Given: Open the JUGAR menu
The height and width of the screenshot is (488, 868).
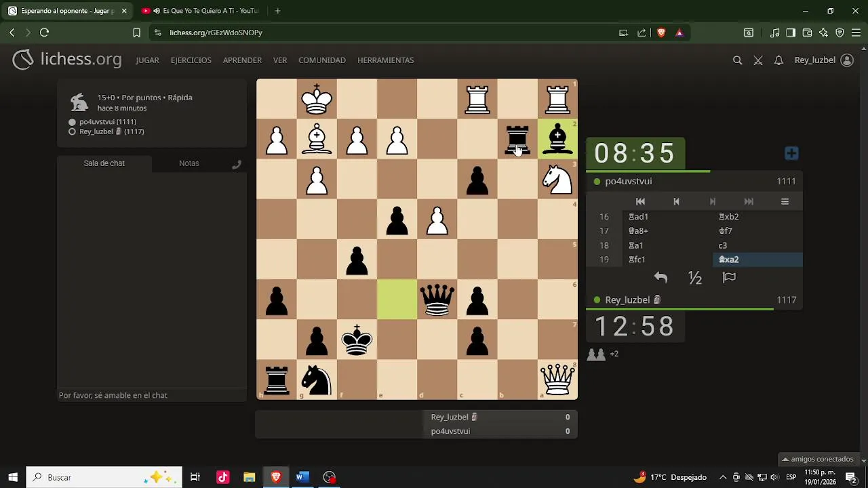Looking at the screenshot, I should click(147, 60).
